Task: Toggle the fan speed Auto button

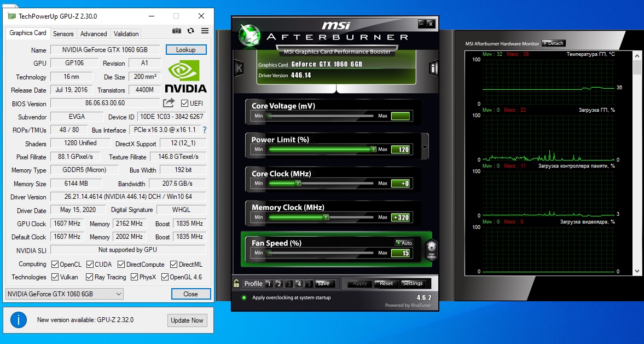Action: tap(404, 243)
